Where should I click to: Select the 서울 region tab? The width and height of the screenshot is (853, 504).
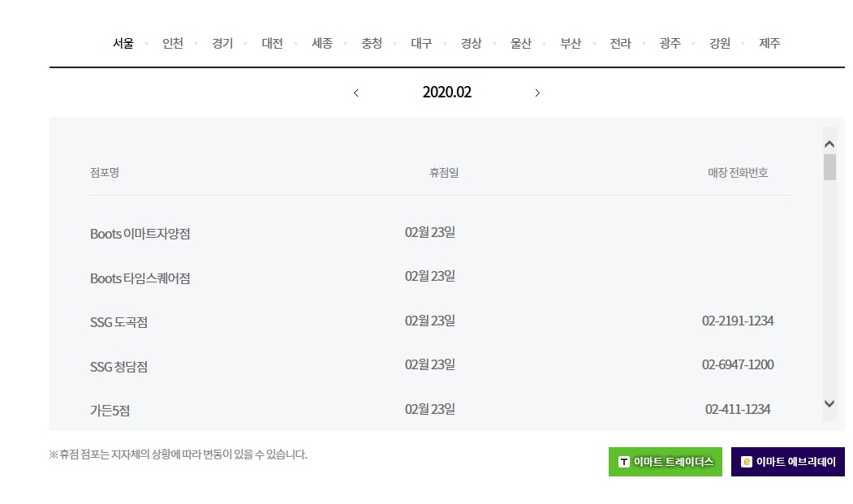pyautogui.click(x=123, y=44)
